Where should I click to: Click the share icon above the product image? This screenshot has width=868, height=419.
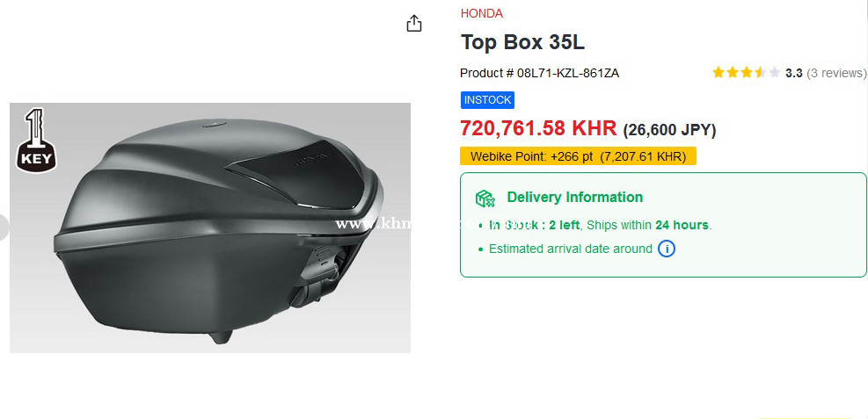(x=414, y=24)
